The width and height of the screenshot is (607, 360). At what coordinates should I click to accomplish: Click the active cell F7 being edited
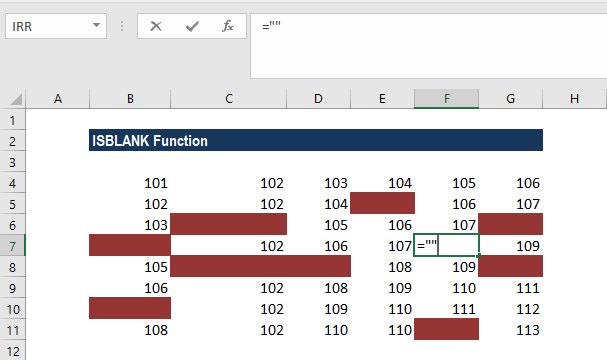pyautogui.click(x=446, y=245)
